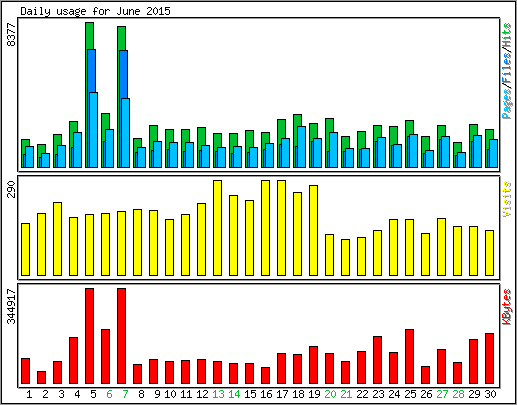Click the red KBytes bar for day 23
The height and width of the screenshot is (405, 517).
(x=377, y=360)
